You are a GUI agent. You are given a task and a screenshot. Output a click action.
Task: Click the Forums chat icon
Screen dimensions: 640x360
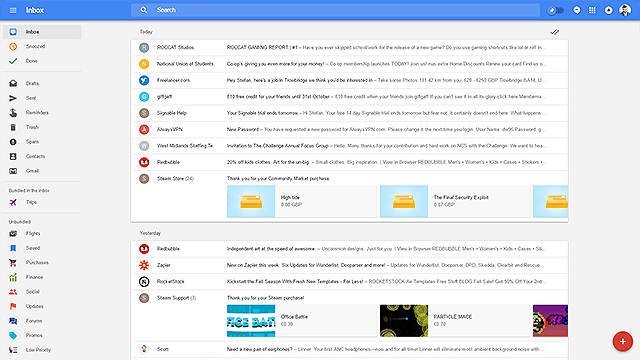point(13,321)
